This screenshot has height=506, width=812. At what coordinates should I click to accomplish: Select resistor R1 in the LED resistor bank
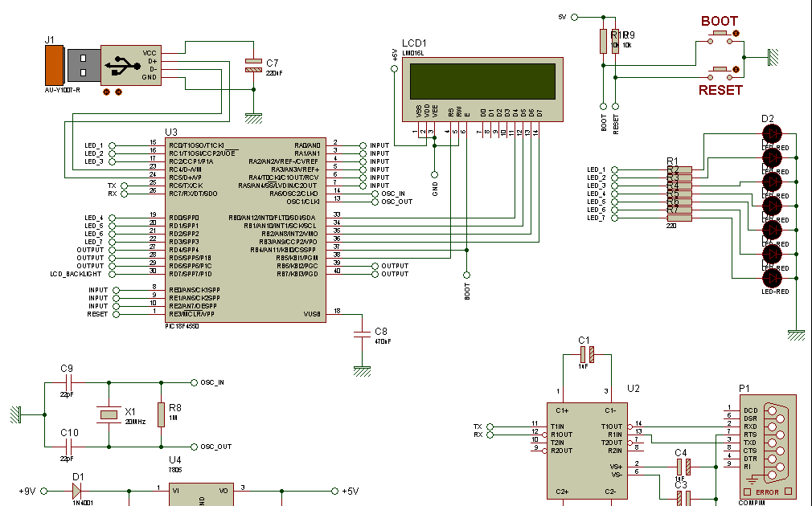tap(679, 169)
